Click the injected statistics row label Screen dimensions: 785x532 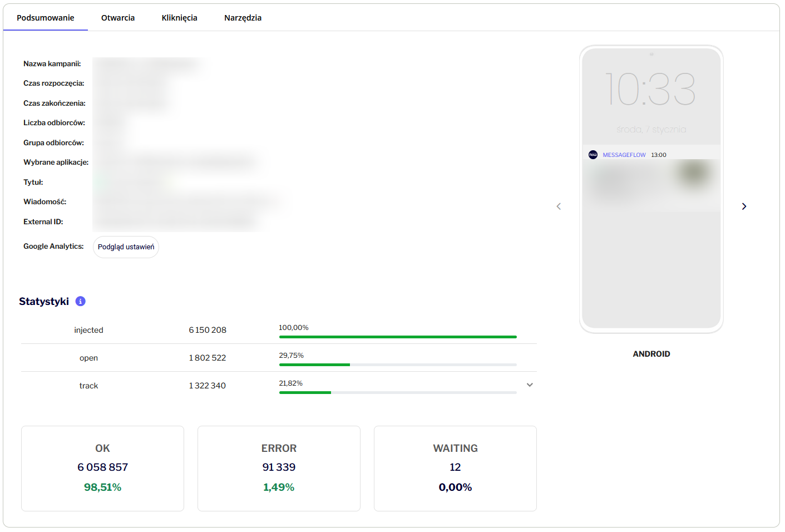88,330
